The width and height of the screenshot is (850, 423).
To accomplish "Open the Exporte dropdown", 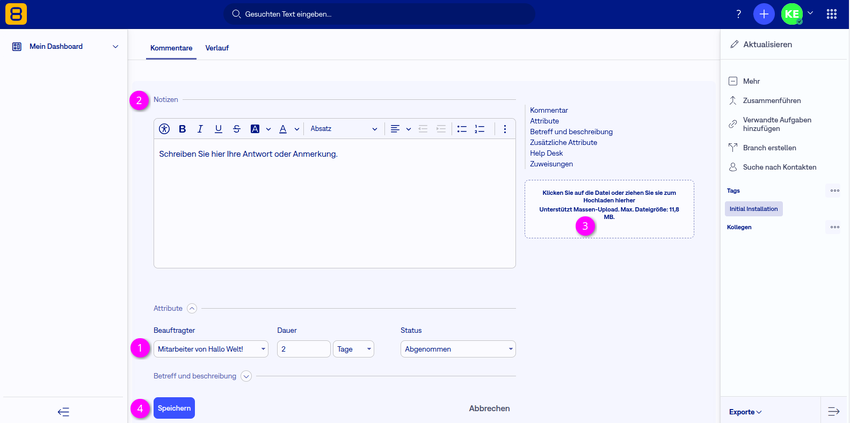I will [745, 412].
